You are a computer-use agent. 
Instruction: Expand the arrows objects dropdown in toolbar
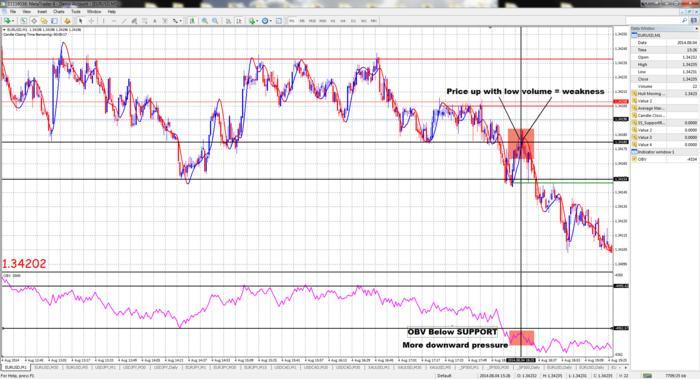pyautogui.click(x=180, y=21)
